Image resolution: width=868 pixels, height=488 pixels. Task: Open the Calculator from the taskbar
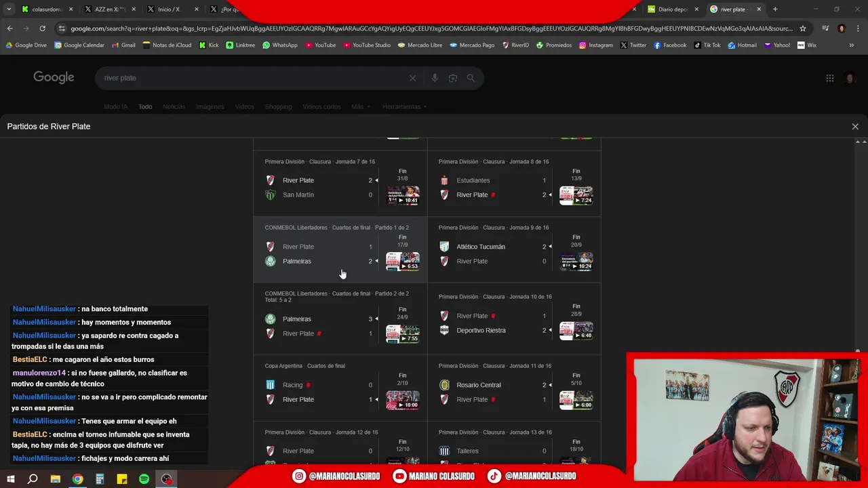click(x=100, y=479)
